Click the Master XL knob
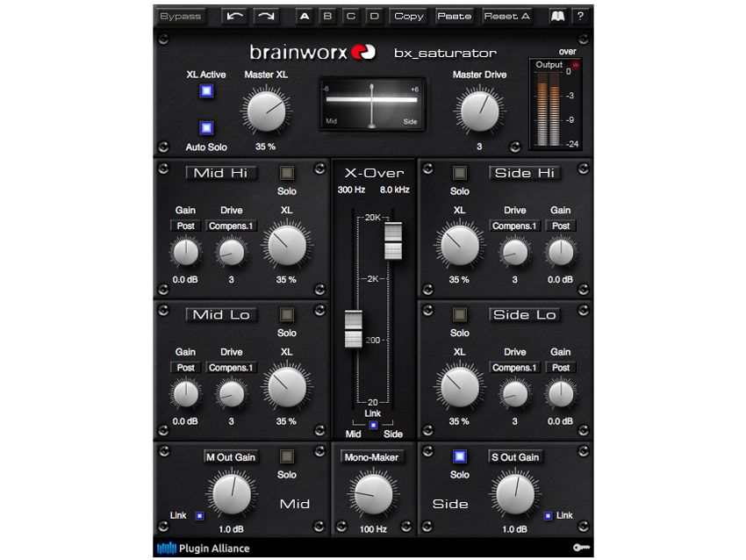Screen dimensions: 746x560 point(267,111)
